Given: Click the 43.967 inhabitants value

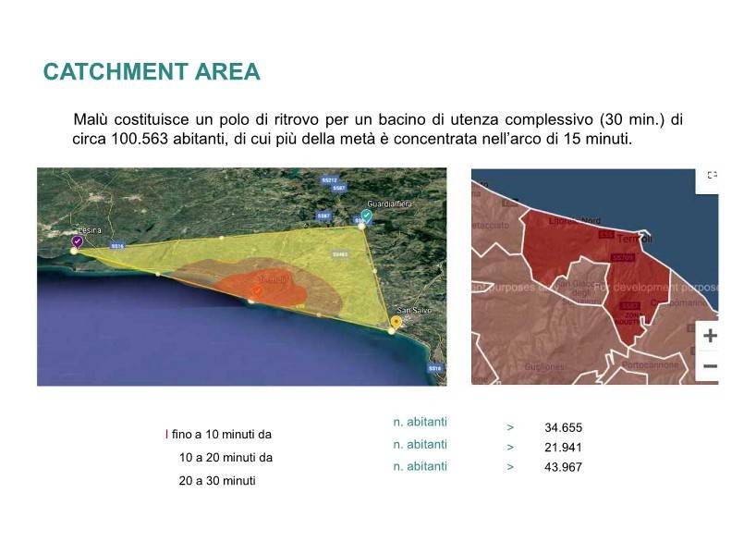Looking at the screenshot, I should (563, 466).
